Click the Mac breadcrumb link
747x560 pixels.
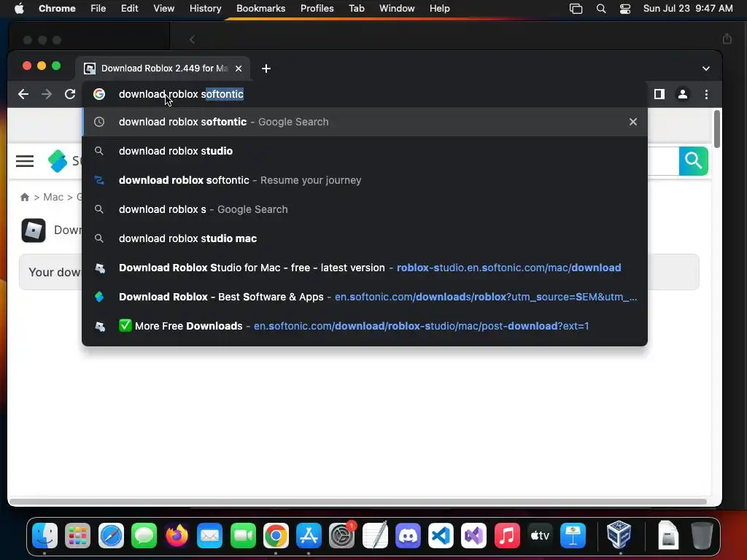point(53,197)
